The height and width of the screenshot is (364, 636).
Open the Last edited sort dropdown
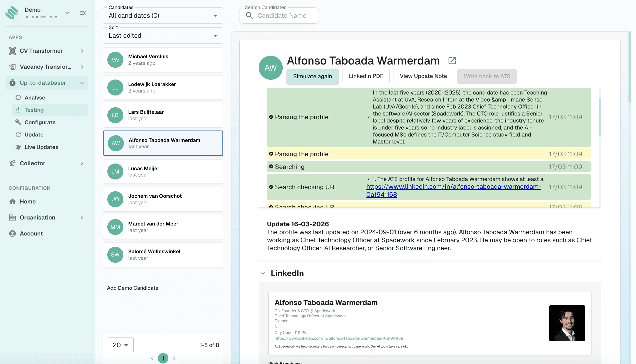pos(163,36)
